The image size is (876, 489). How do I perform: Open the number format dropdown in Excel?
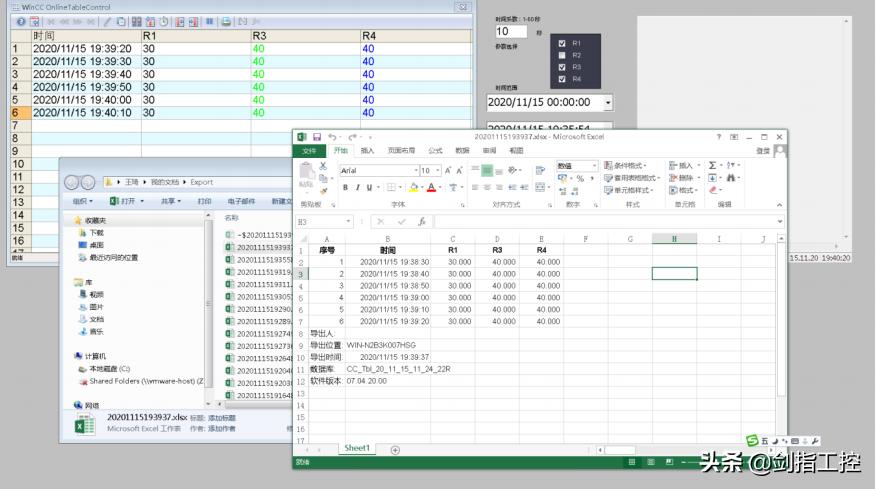pyautogui.click(x=594, y=165)
